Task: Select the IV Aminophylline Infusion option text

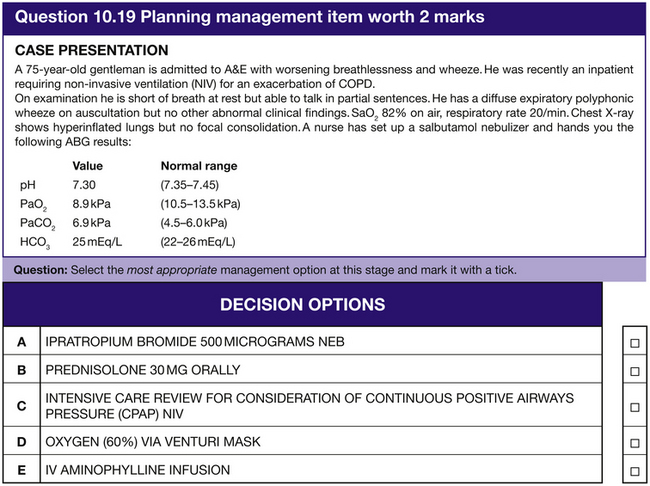Action: click(138, 470)
